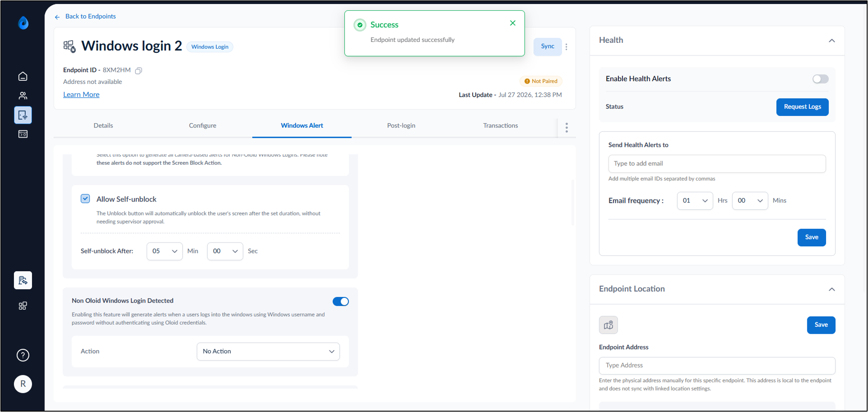Collapse the Endpoint Location panel
This screenshot has width=868, height=412.
pos(832,289)
